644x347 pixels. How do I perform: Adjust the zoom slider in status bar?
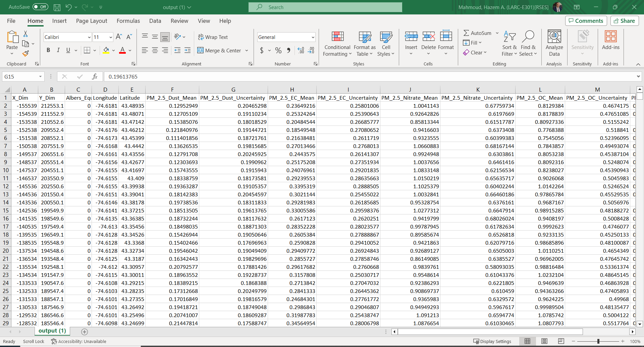pos(598,341)
